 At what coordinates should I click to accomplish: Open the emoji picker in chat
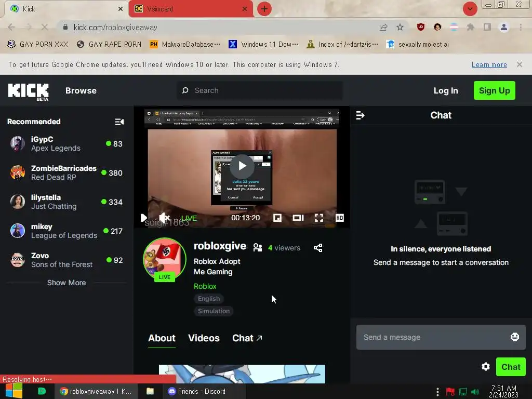pyautogui.click(x=515, y=337)
